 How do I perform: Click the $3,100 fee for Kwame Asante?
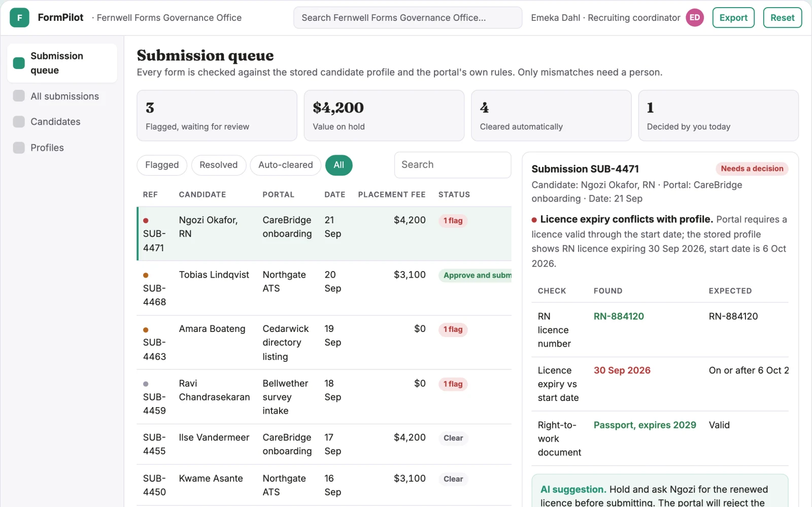pyautogui.click(x=410, y=479)
